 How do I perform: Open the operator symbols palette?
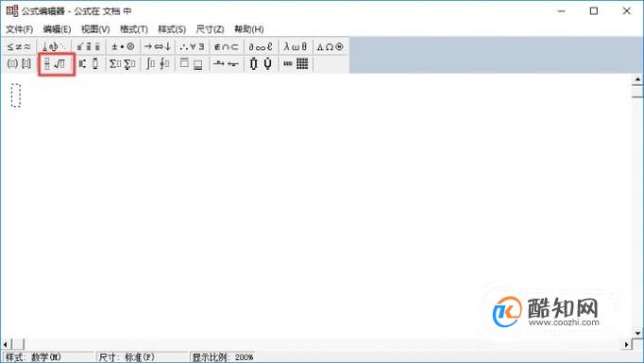pyautogui.click(x=123, y=47)
